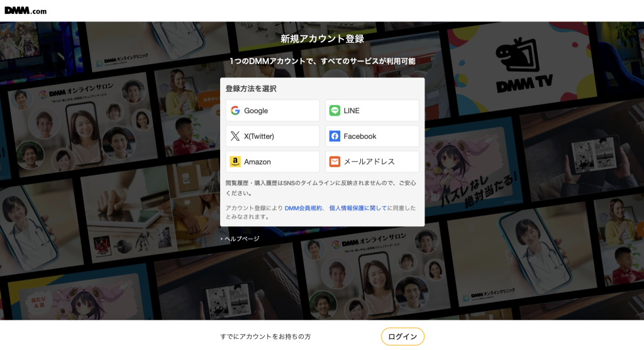Click the X (Twitter) logo icon

[x=235, y=136]
